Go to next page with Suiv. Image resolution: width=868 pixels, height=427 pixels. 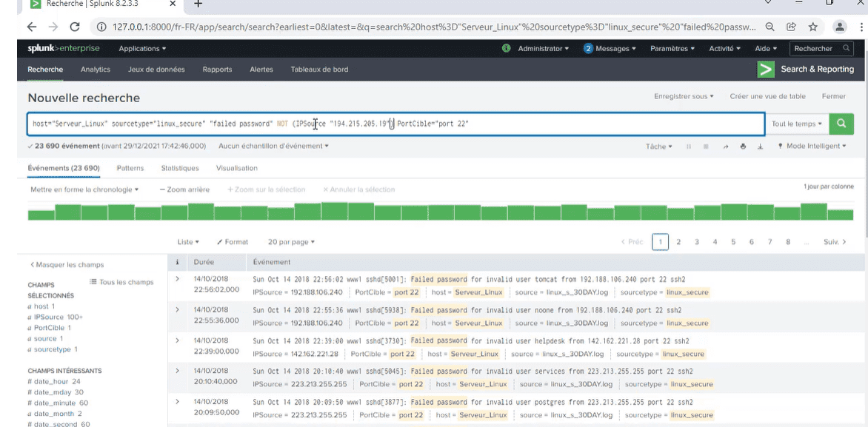point(835,242)
